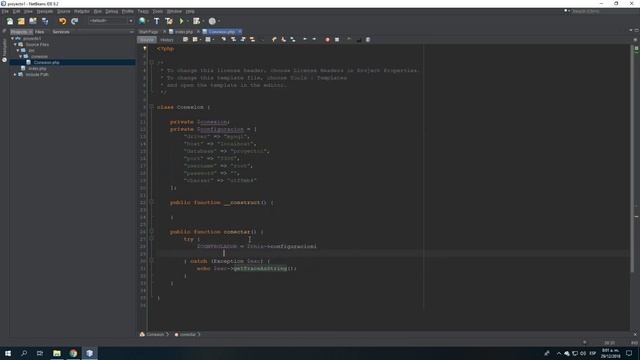Click the Find Selection icon in the editor toolbar
This screenshot has height=360, width=640.
pos(224,40)
